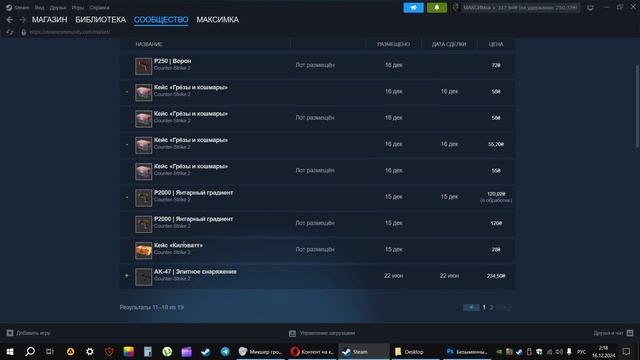
Task: Open the Справка menu
Action: click(x=99, y=7)
